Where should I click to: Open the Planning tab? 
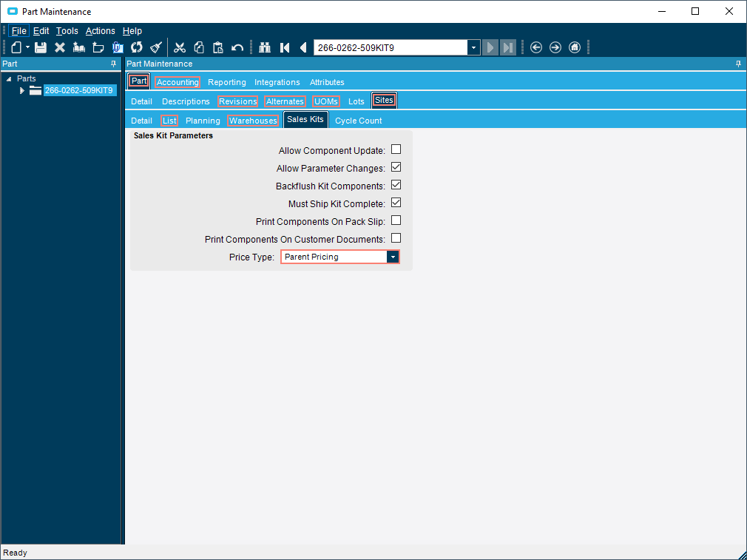203,121
